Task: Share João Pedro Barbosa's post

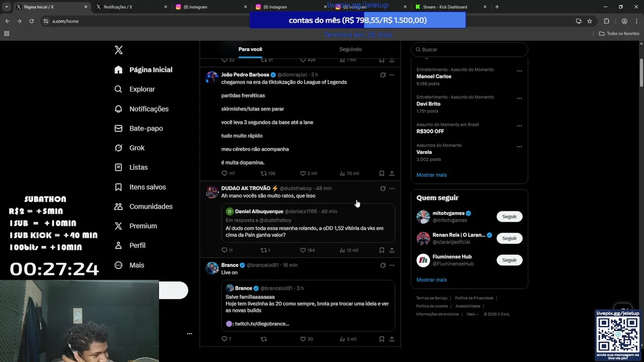Action: (392, 173)
